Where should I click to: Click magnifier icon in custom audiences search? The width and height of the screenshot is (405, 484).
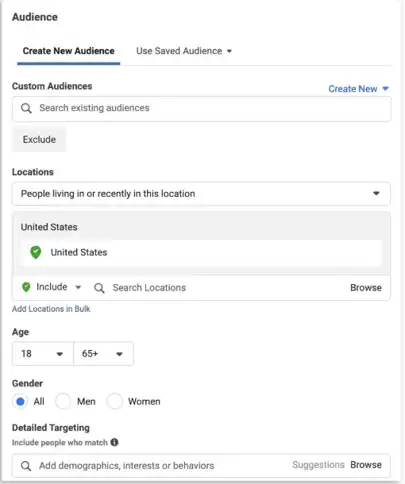point(26,108)
